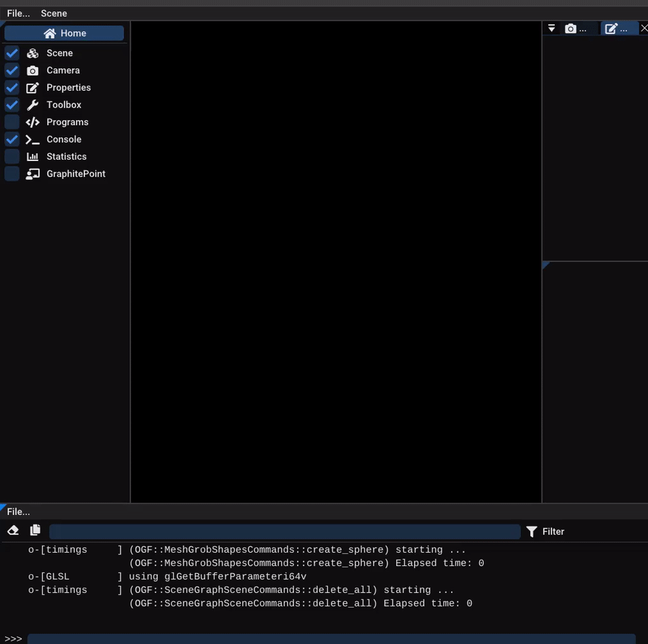Enable the Statistics checkbox
Viewport: 648px width, 644px height.
point(12,157)
